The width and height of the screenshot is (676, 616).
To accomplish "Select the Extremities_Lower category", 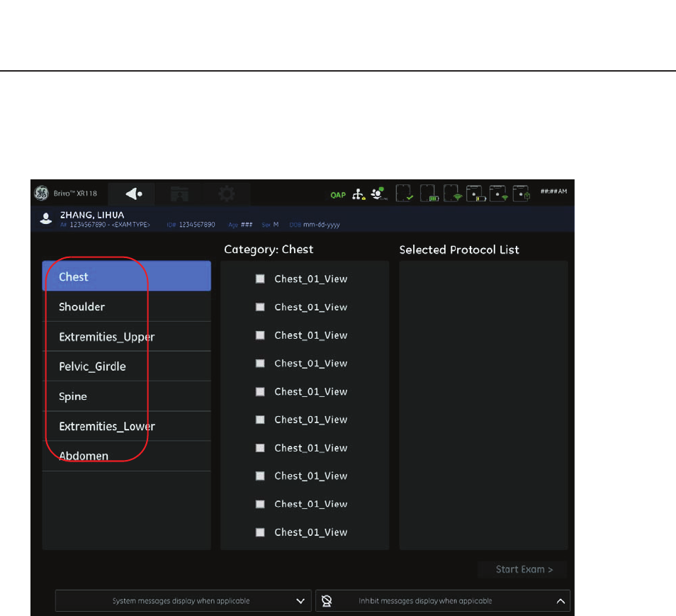I will 126,426.
